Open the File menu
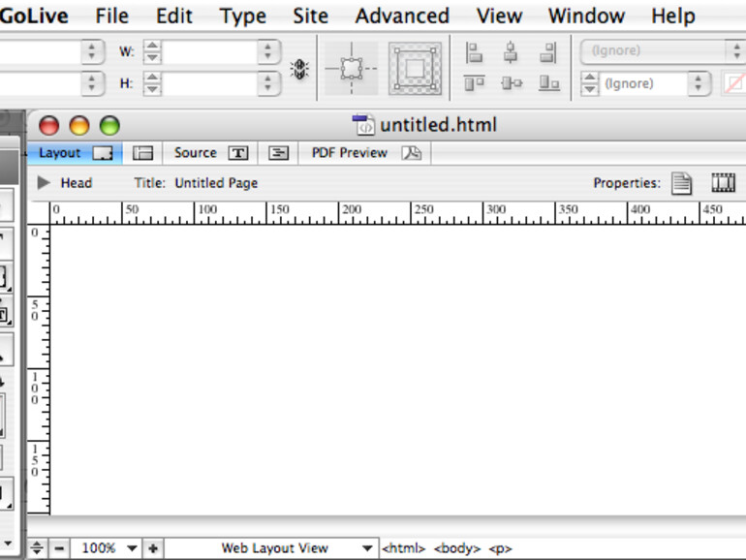The height and width of the screenshot is (560, 746). click(111, 16)
